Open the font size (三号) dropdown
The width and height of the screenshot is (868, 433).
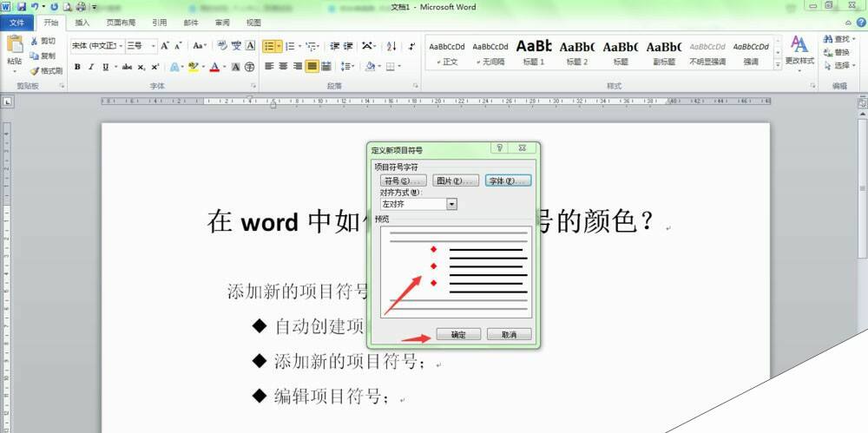pyautogui.click(x=154, y=46)
